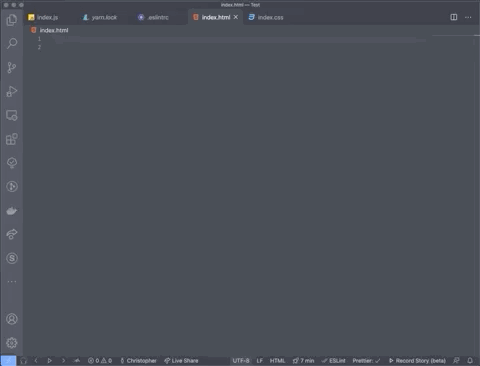This screenshot has width=480, height=366.
Task: Open the circled S icon view
Action: (12, 258)
